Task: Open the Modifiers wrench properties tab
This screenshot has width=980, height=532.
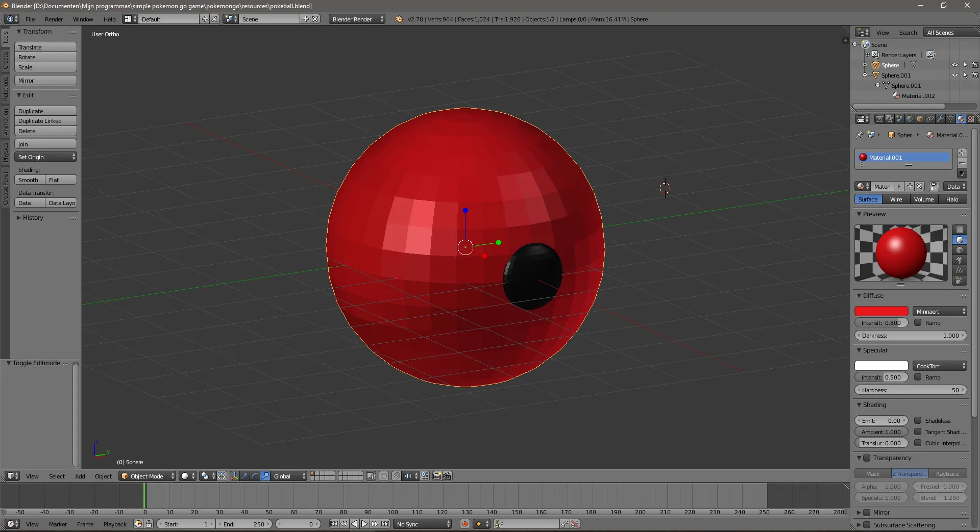Action: tap(940, 119)
